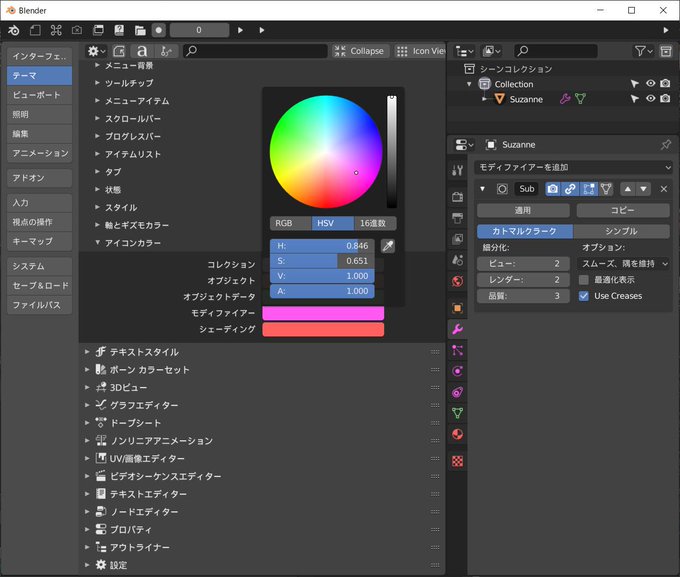Image resolution: width=680 pixels, height=577 pixels.
Task: Open the Texture properties checker icon
Action: (x=457, y=461)
